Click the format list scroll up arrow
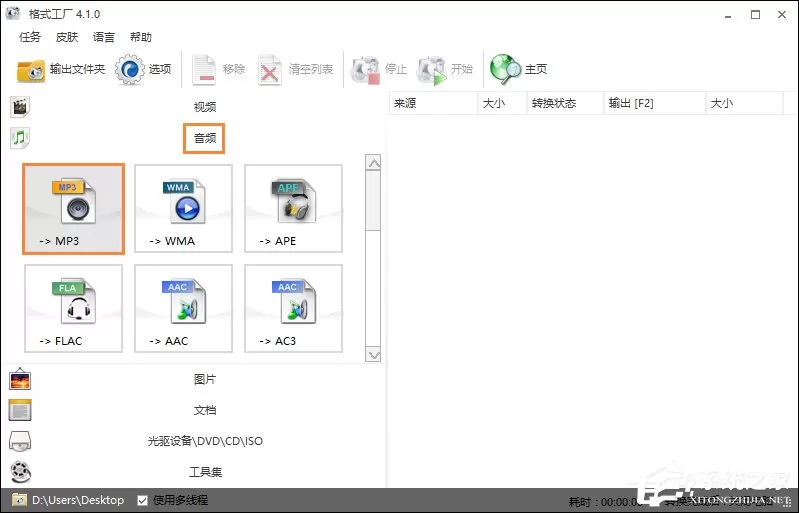The width and height of the screenshot is (799, 513). (374, 163)
